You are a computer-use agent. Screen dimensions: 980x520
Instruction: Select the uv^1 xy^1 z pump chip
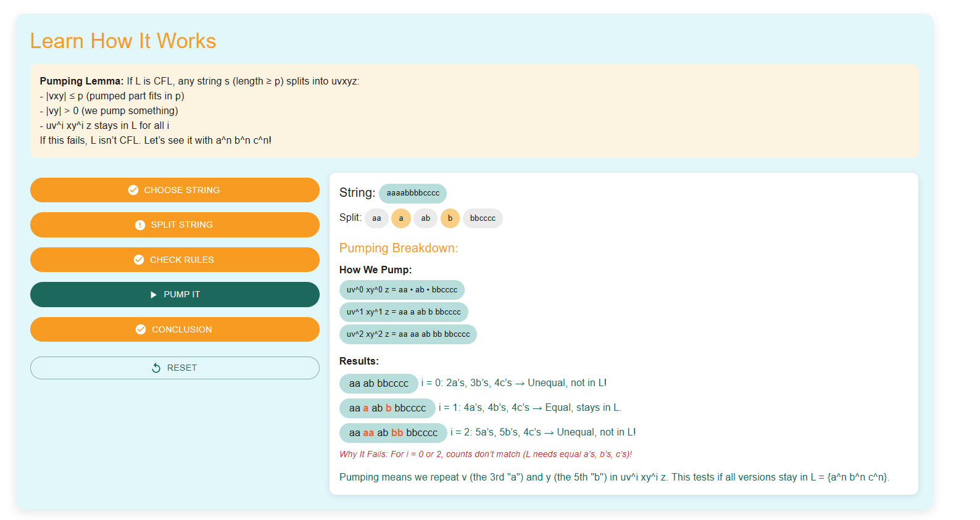(x=404, y=312)
